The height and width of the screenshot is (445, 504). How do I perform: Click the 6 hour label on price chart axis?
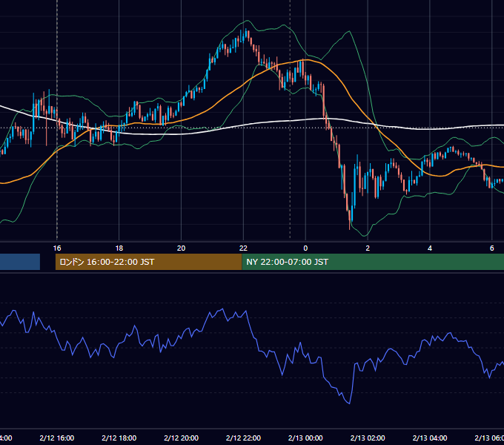click(x=492, y=248)
